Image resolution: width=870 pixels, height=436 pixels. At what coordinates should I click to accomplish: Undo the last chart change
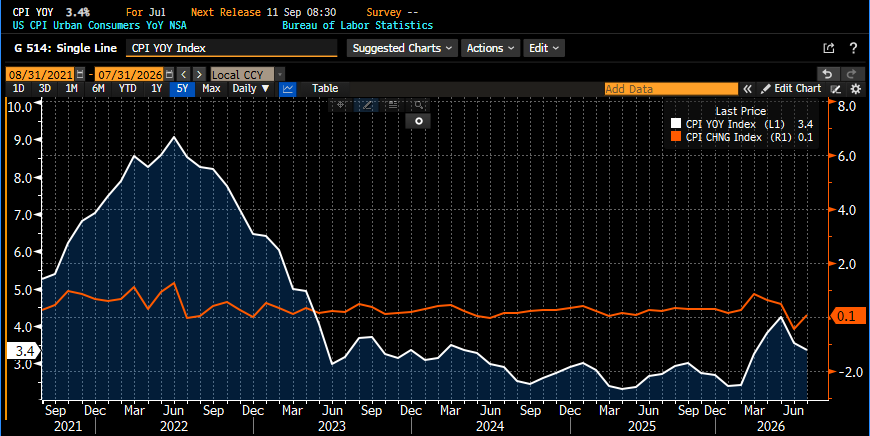click(827, 74)
